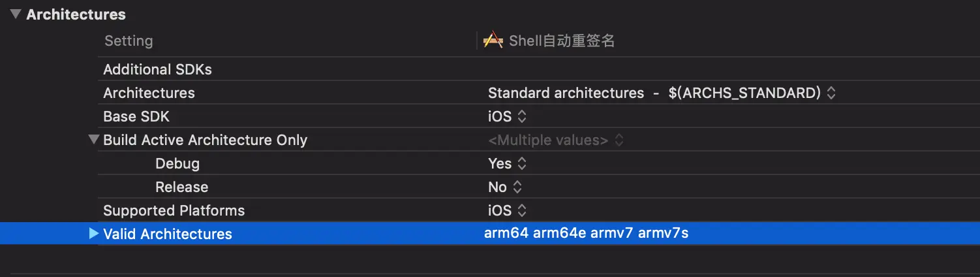Click the Standard architectures value text
The image size is (980, 277).
pos(566,93)
